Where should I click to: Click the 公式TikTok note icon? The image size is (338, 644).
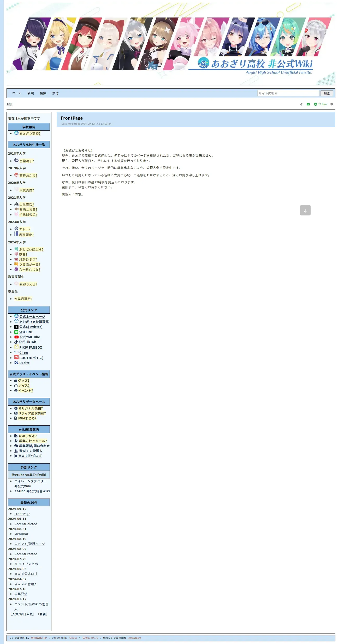point(16,342)
